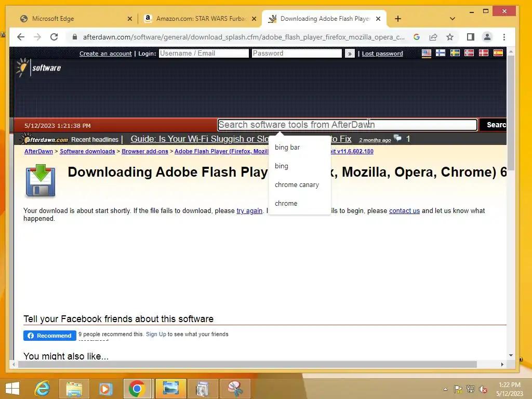Screen dimensions: 532x399
Task: Select Swedish flag language
Action: pyautogui.click(x=455, y=53)
